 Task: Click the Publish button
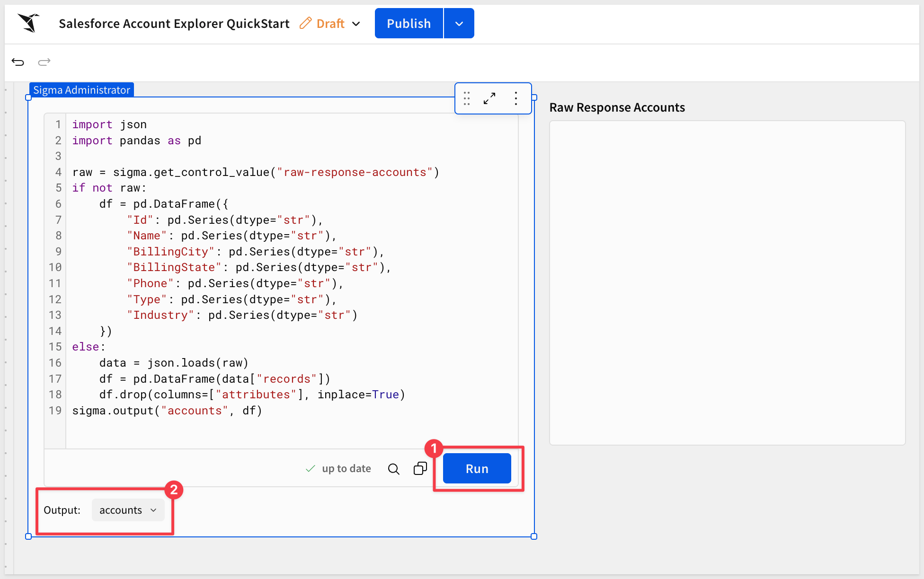(x=409, y=24)
